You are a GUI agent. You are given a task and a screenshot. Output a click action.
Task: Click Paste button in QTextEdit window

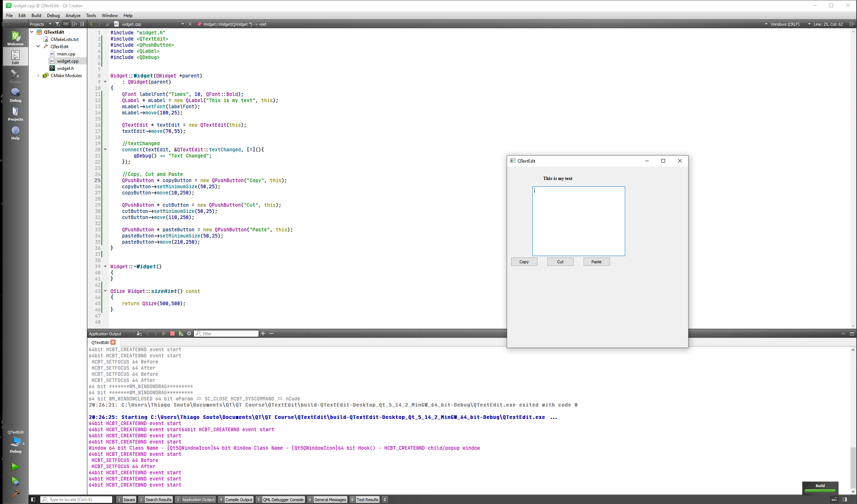click(596, 262)
